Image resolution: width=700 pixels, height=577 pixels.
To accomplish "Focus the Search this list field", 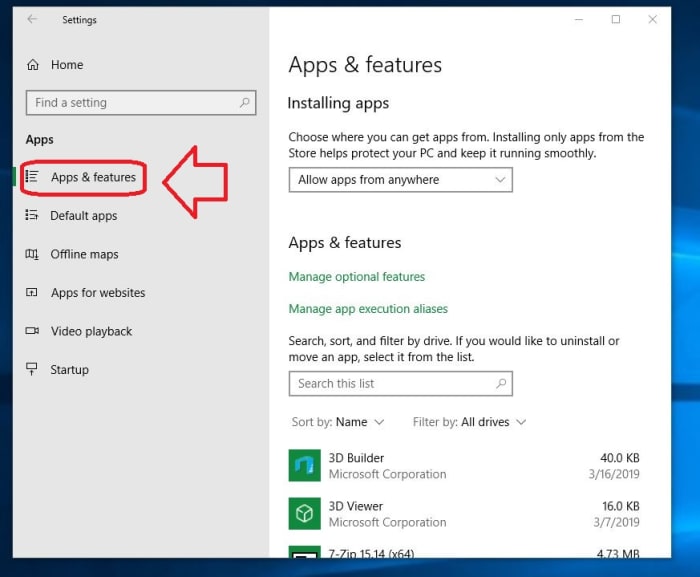I will 400,384.
